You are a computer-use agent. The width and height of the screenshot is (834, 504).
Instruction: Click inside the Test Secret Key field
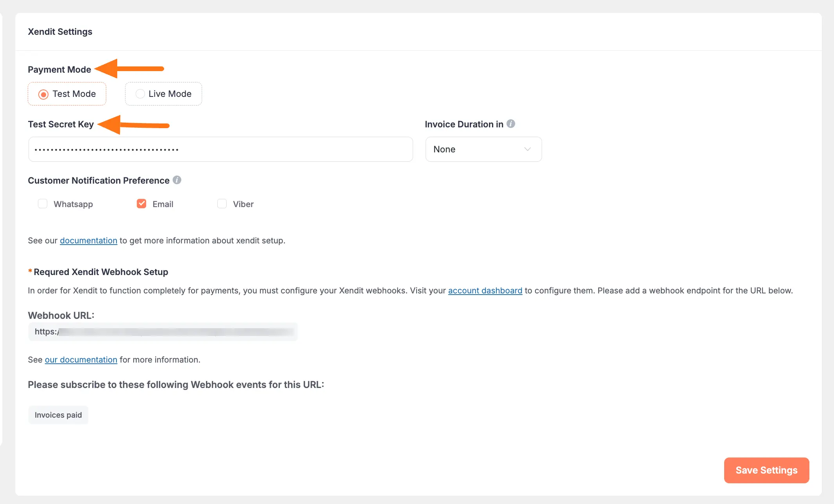pyautogui.click(x=220, y=149)
